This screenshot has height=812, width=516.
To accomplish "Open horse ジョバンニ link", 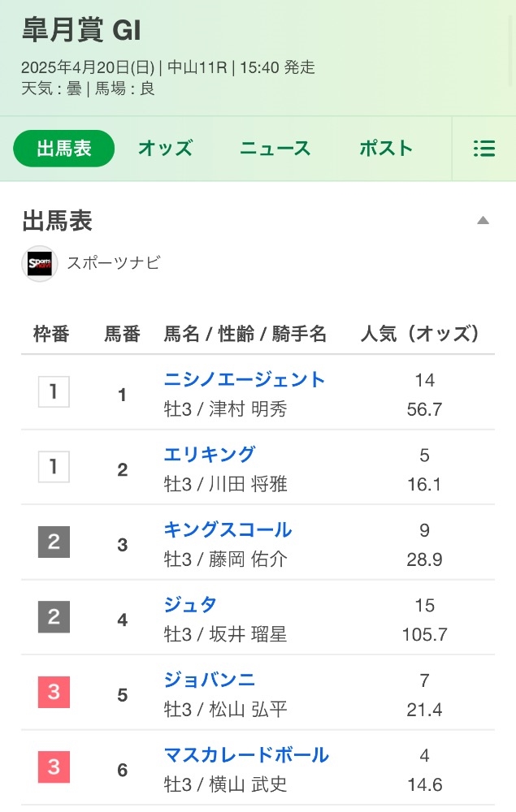I will click(210, 680).
